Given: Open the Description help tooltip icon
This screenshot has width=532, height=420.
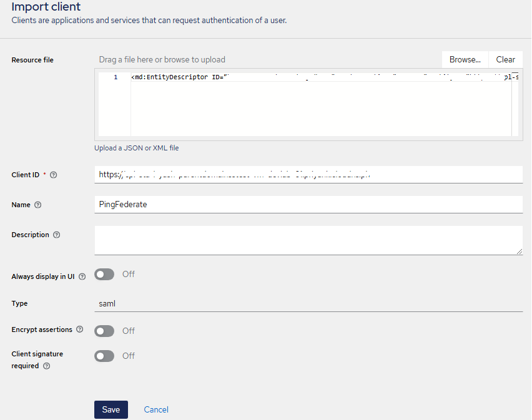Looking at the screenshot, I should (x=57, y=235).
